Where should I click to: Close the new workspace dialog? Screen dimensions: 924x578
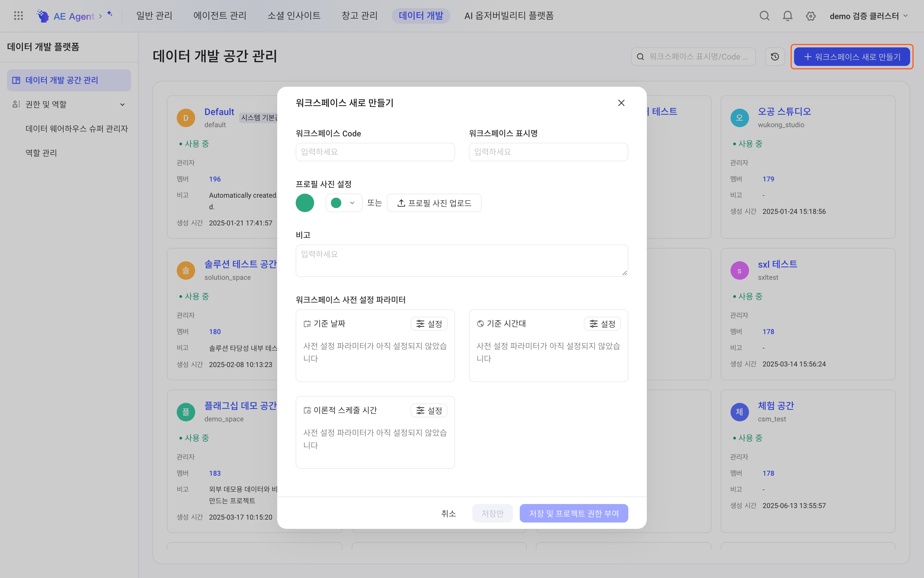click(x=621, y=103)
